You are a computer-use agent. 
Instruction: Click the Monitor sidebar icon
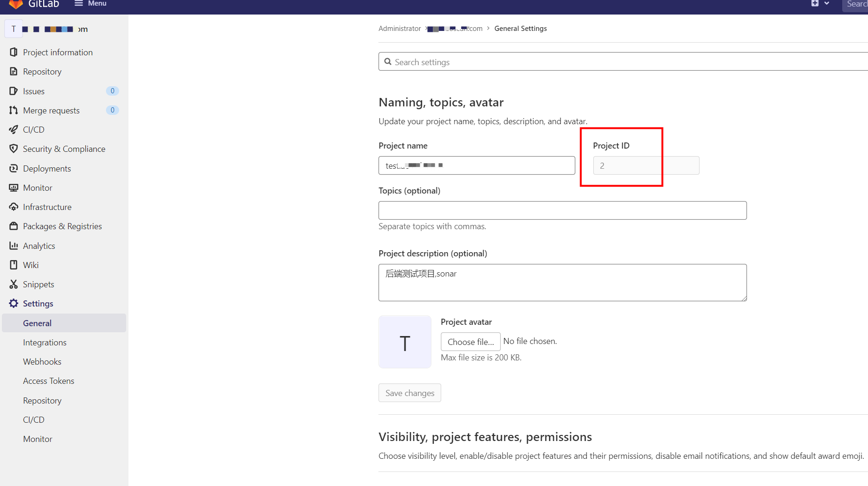pyautogui.click(x=14, y=187)
